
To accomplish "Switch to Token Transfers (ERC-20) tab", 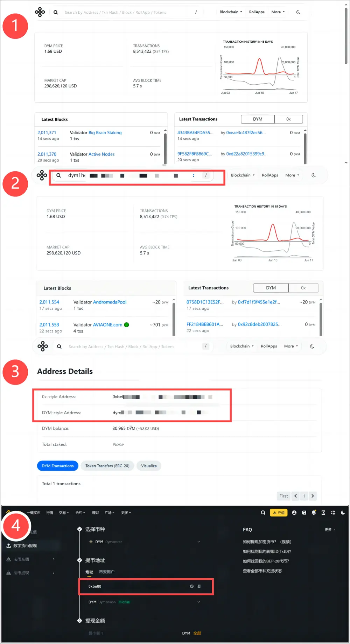I will tap(107, 466).
